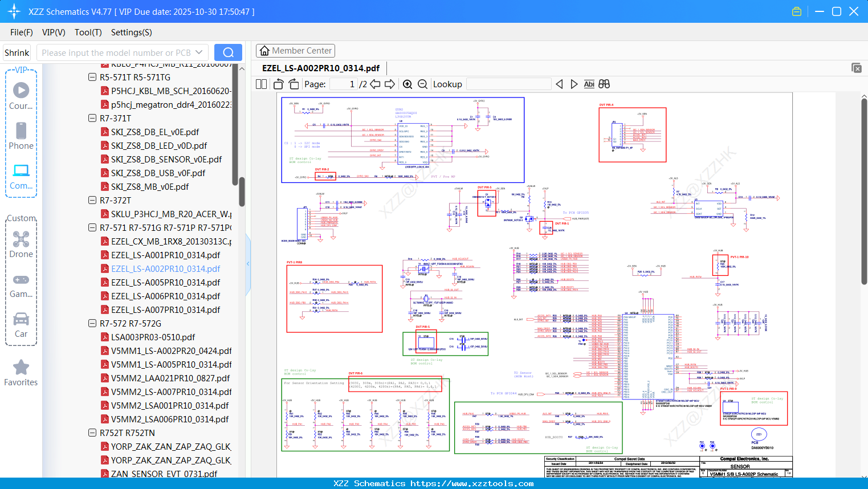The image size is (868, 489).
Task: Toggle the Shrink sidebar button
Action: point(17,52)
